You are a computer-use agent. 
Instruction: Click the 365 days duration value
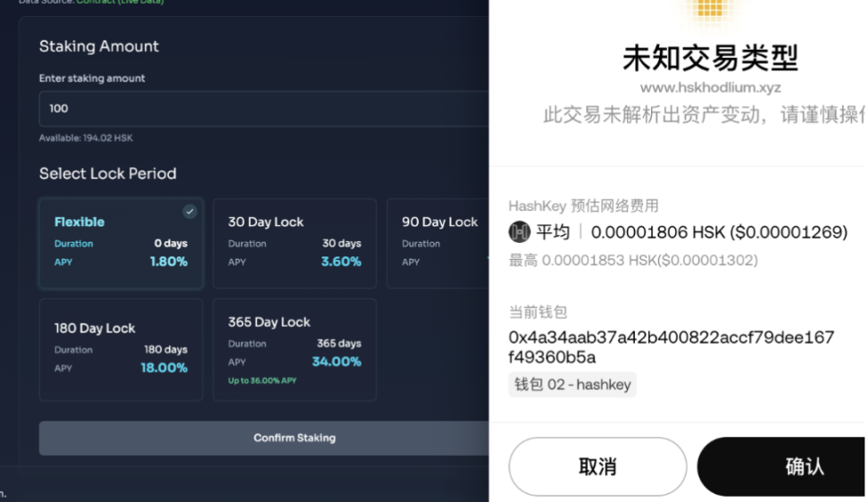click(338, 344)
